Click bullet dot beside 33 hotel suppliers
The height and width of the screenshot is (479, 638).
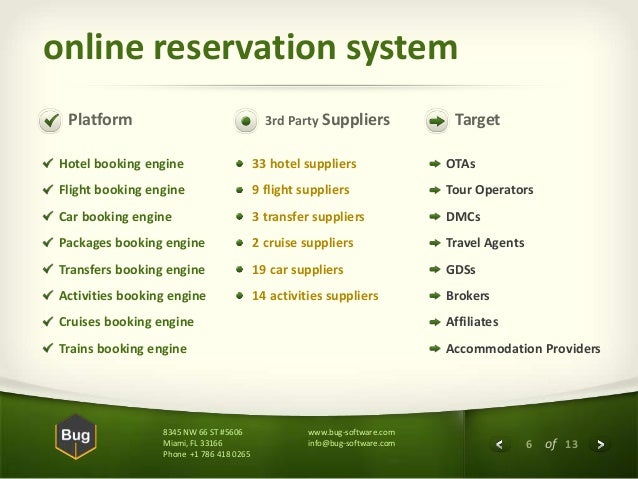(240, 164)
